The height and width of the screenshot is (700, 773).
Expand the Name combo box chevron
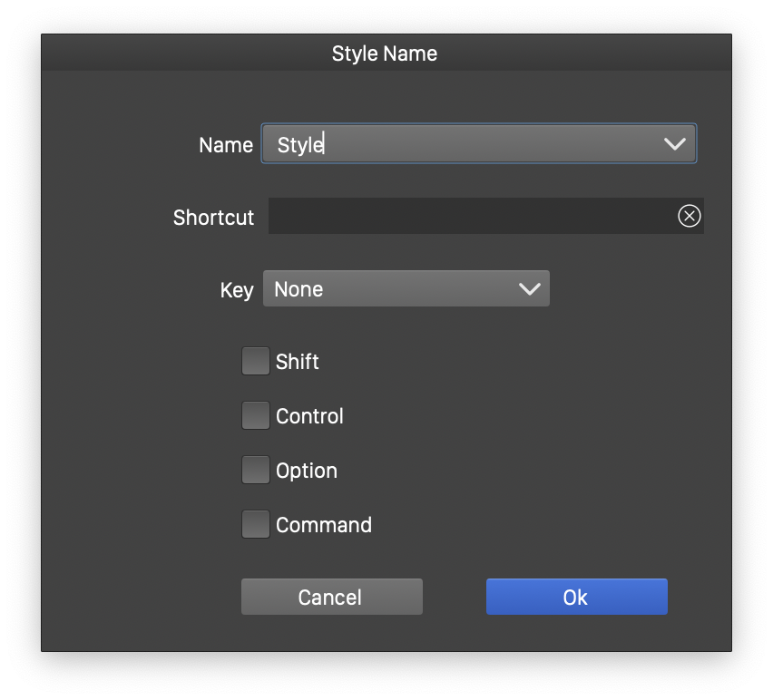pyautogui.click(x=674, y=144)
